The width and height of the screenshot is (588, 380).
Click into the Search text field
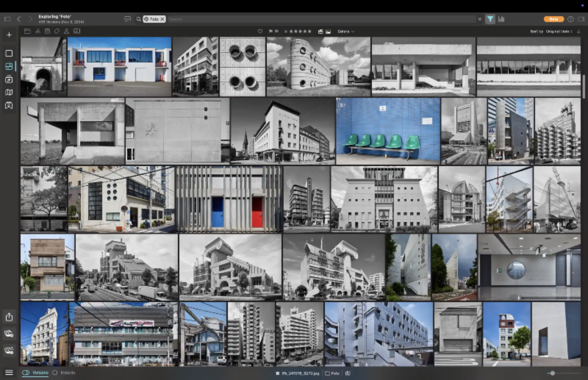click(x=321, y=19)
